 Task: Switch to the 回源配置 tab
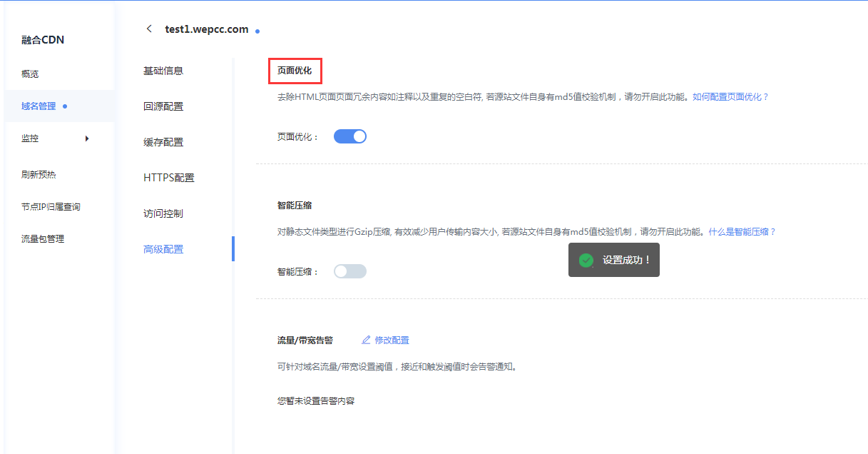[x=163, y=106]
